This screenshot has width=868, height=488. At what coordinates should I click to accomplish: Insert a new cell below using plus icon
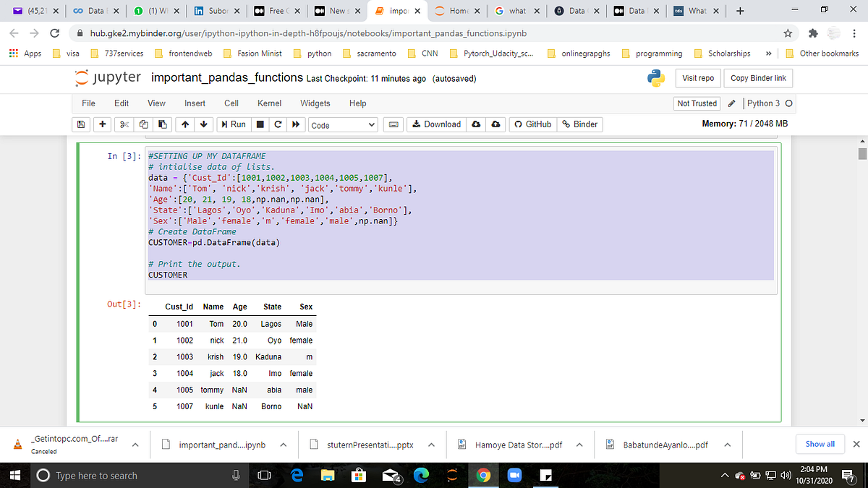click(101, 124)
